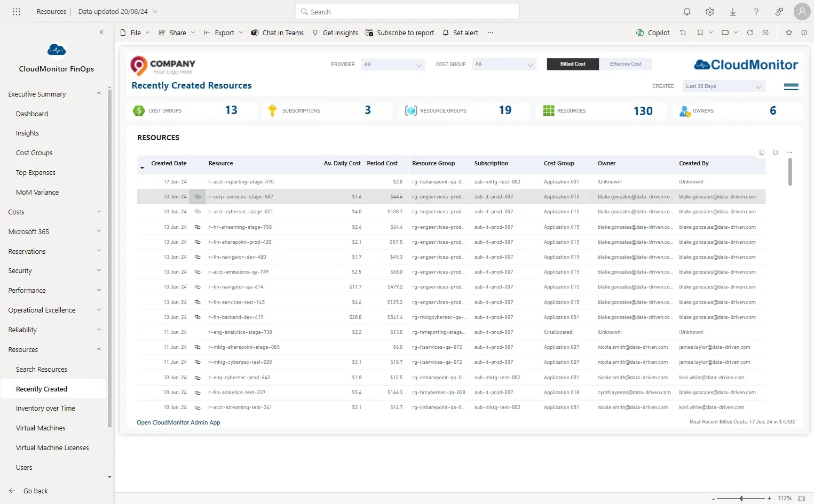The height and width of the screenshot is (504, 814).
Task: Expand the Reservations section
Action: click(x=99, y=251)
